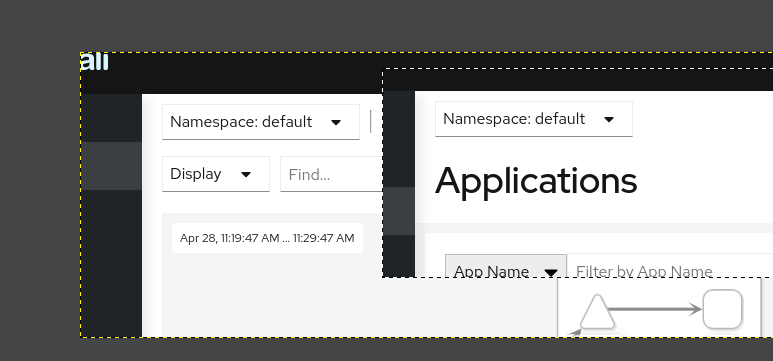Click the arrow edge between graph nodes

pyautogui.click(x=655, y=309)
